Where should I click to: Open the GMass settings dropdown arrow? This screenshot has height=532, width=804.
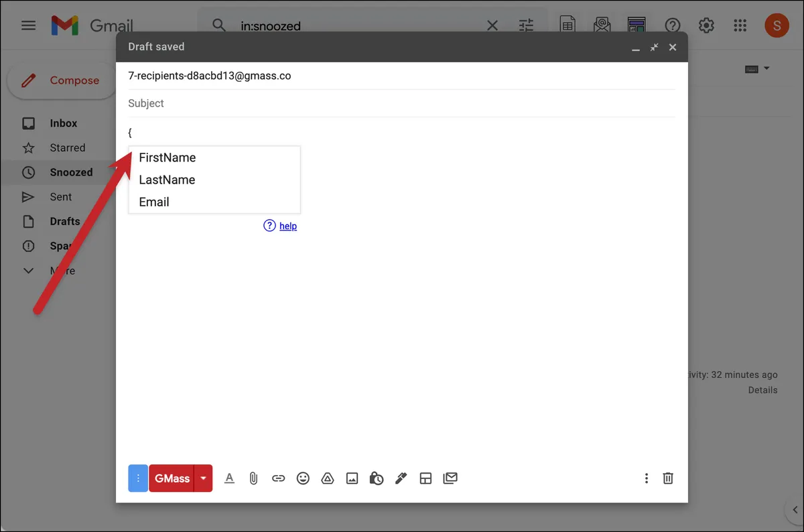point(203,478)
